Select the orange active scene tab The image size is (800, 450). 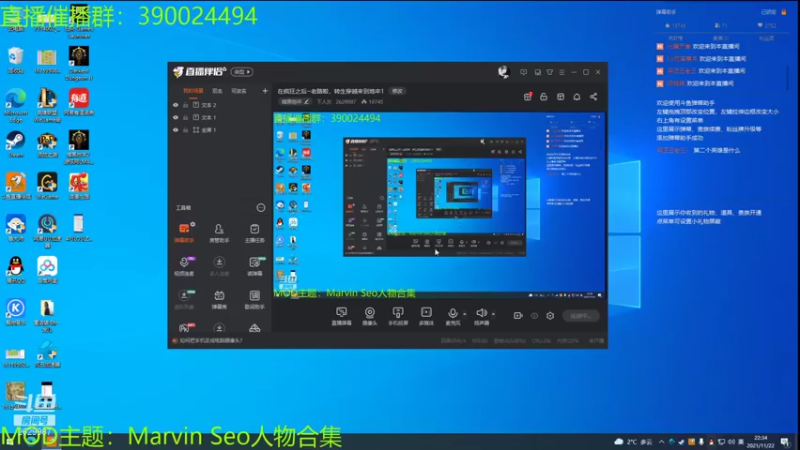click(193, 91)
